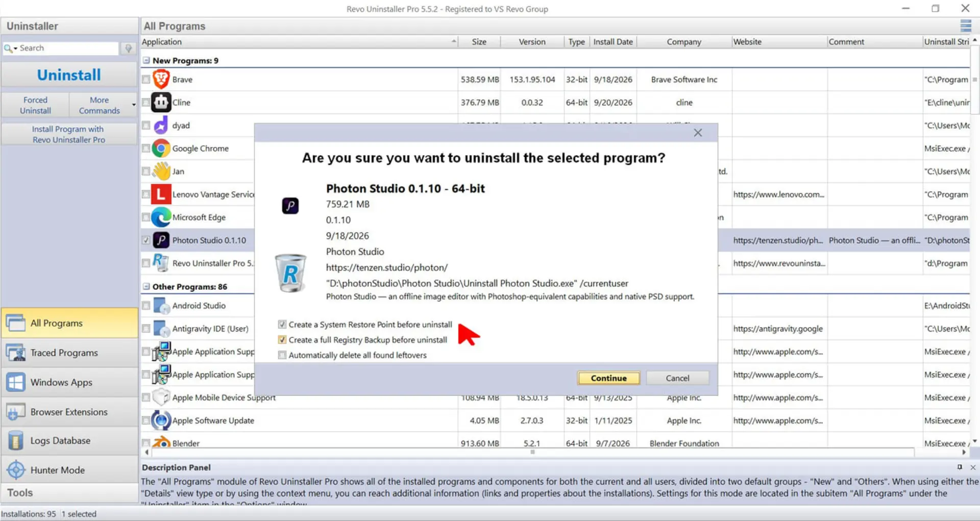Open Lenovo website link in row
The width and height of the screenshot is (980, 521).
(x=778, y=194)
